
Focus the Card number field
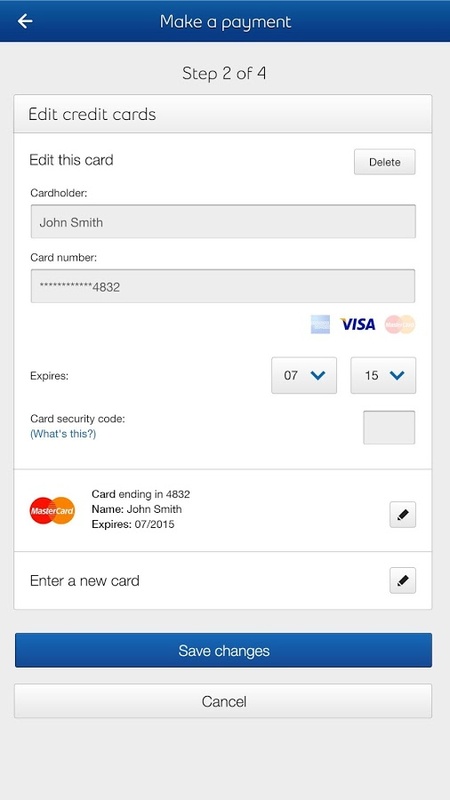[223, 286]
